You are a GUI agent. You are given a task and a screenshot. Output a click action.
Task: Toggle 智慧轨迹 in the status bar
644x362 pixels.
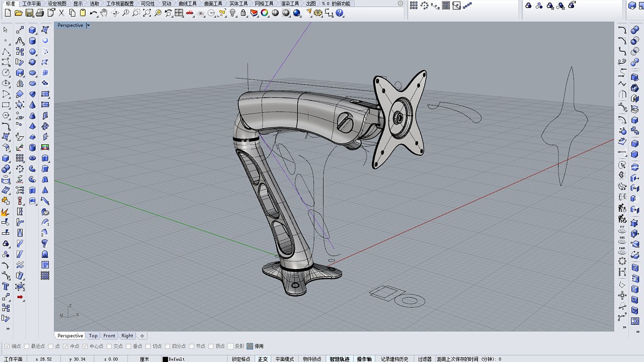[340, 359]
